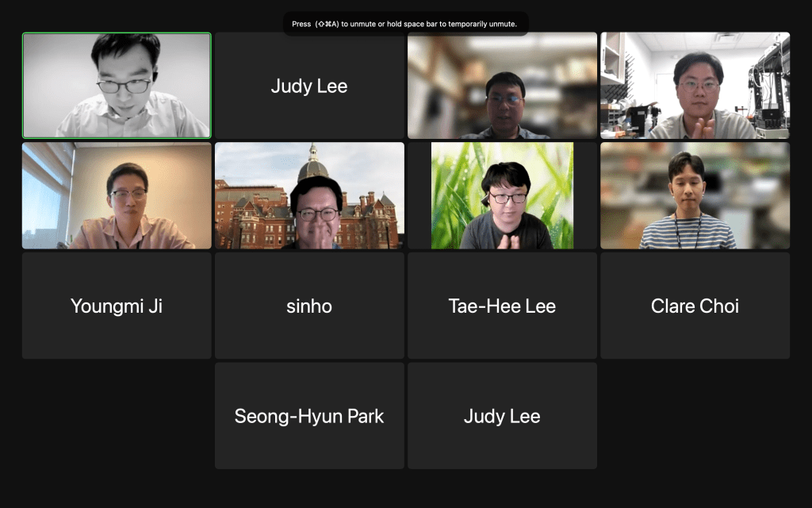Select the Judy Lee tile beside the active speaker

click(309, 86)
